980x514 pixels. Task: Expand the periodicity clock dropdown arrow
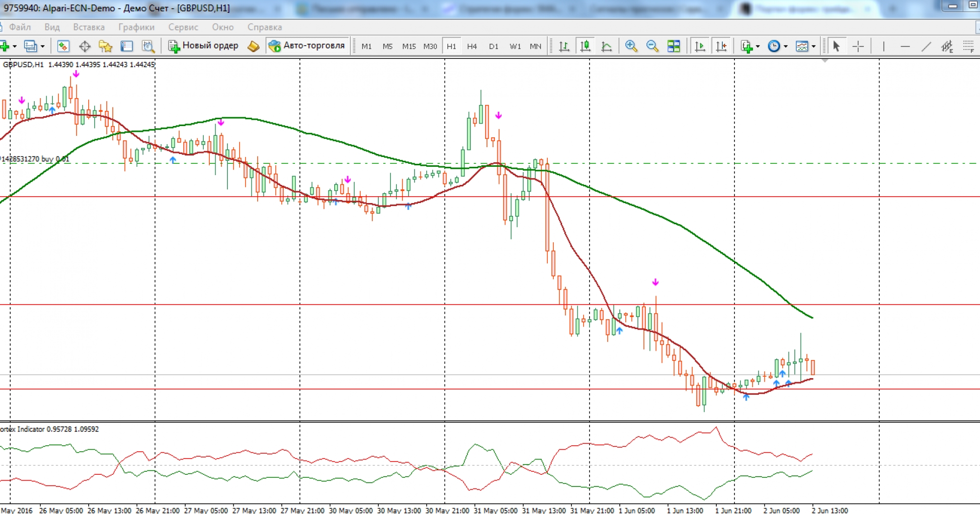(x=785, y=47)
